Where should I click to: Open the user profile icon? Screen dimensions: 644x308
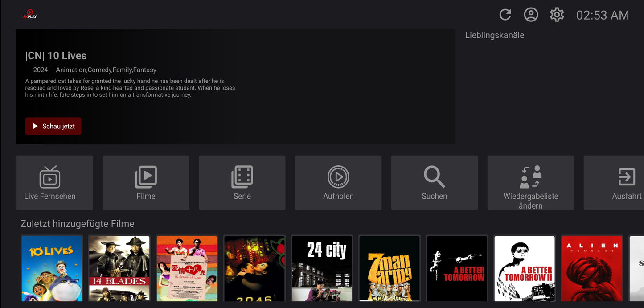(x=531, y=15)
